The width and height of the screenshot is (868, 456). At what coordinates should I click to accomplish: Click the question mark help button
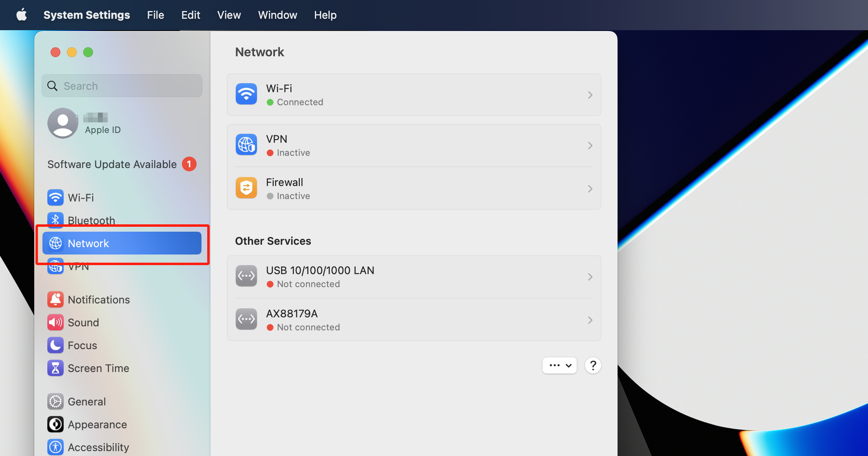tap(593, 365)
